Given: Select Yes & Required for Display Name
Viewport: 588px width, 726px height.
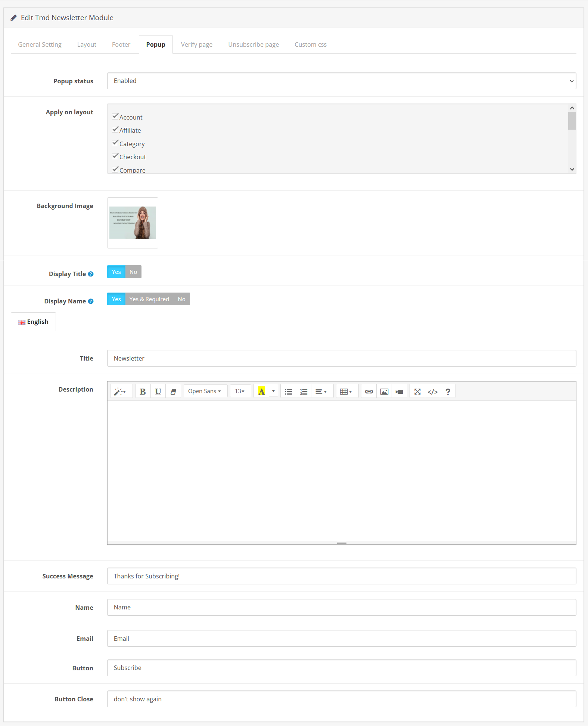Looking at the screenshot, I should coord(149,299).
